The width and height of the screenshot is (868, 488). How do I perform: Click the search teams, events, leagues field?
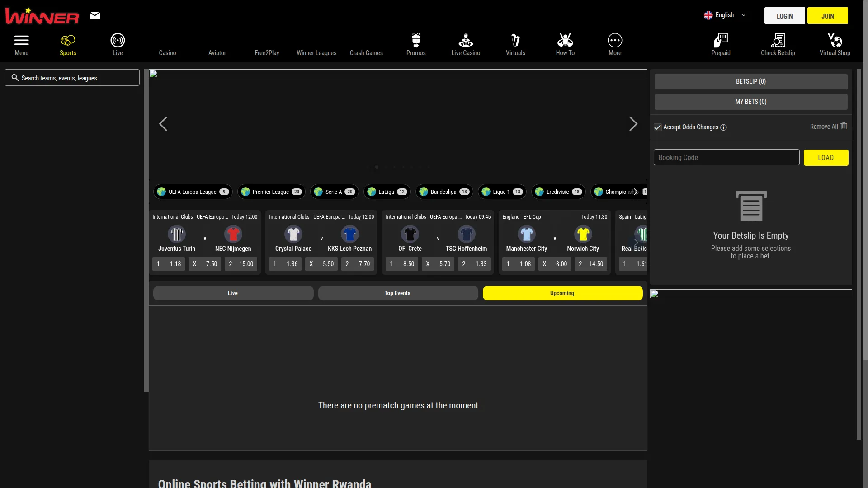(x=72, y=78)
